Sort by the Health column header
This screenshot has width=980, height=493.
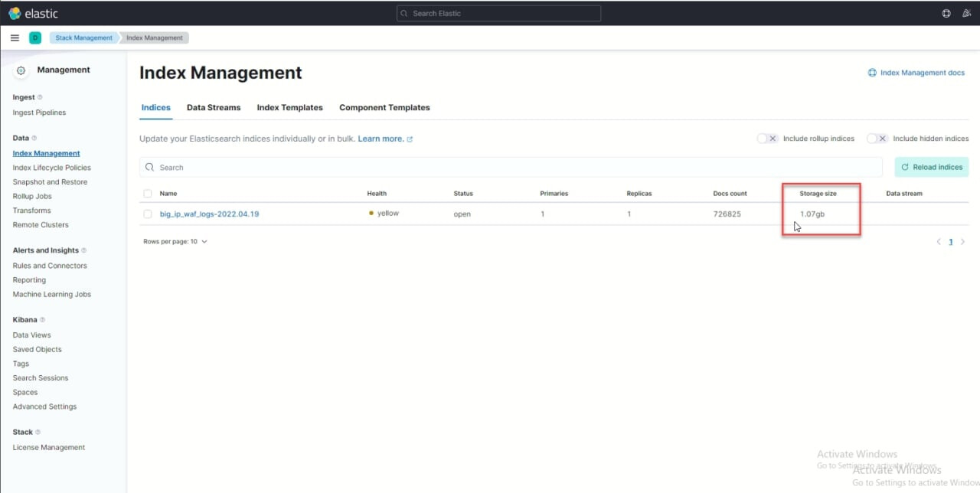(377, 194)
